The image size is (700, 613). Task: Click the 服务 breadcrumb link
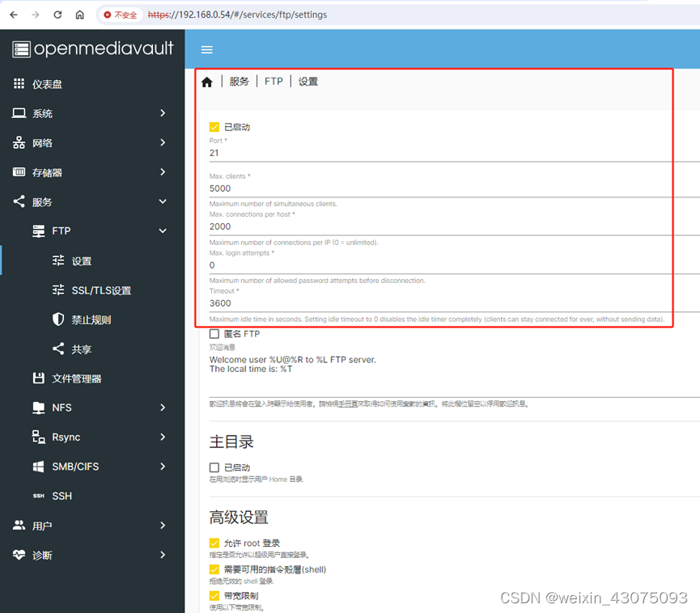coord(240,82)
